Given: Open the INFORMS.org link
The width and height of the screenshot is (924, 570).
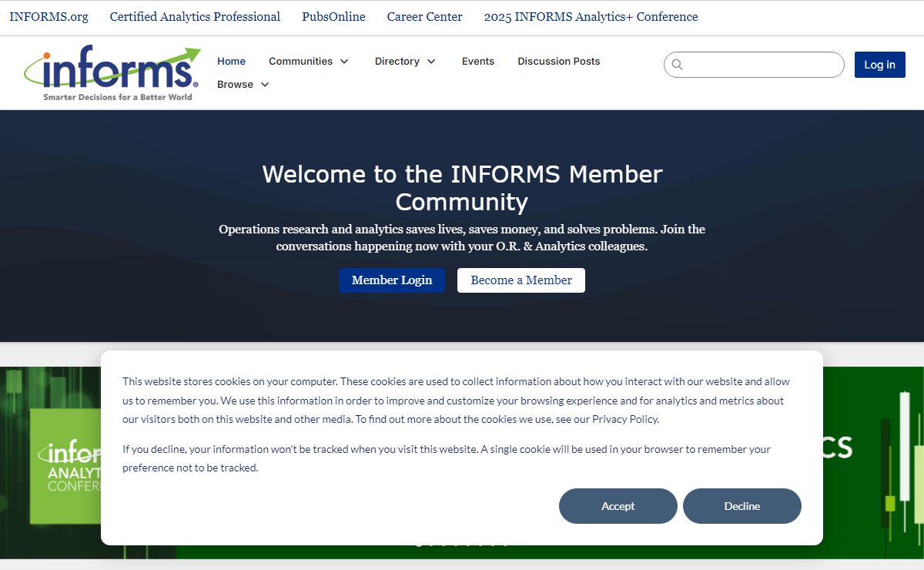Looking at the screenshot, I should click(x=49, y=16).
